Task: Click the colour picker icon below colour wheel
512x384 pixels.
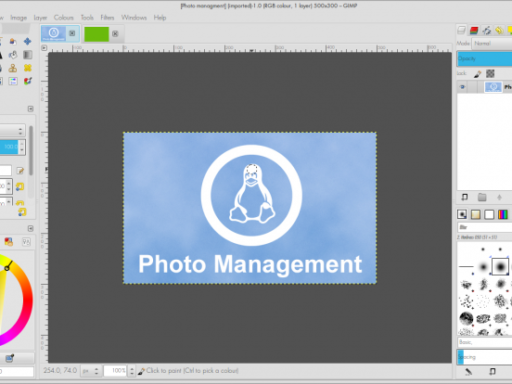Action: coord(9,358)
